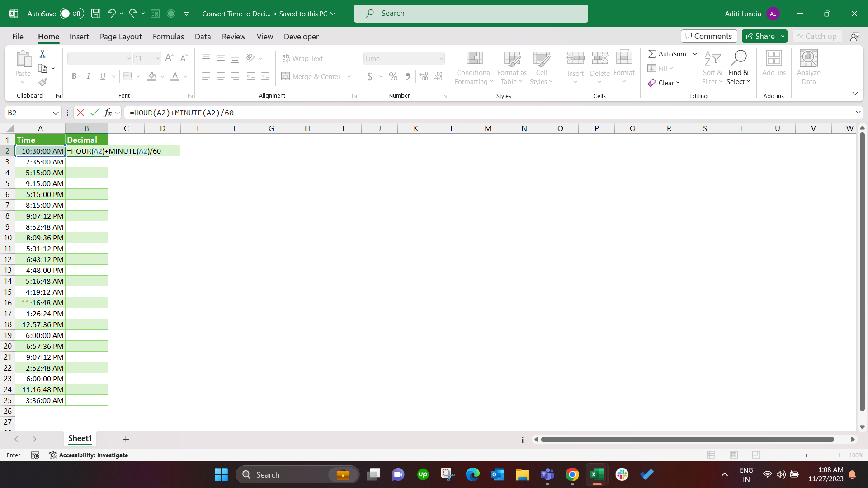Screen dimensions: 868x488
Task: Open Microsoft Teams from taskbar
Action: pos(547,474)
